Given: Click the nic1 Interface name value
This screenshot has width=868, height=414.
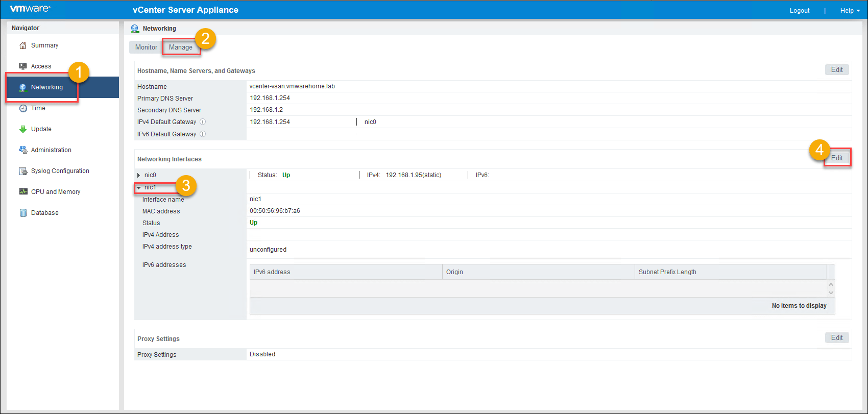Looking at the screenshot, I should point(255,199).
